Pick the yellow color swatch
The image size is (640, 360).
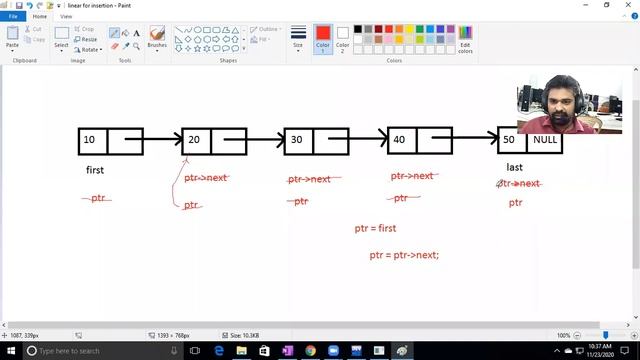pyautogui.click(x=409, y=29)
